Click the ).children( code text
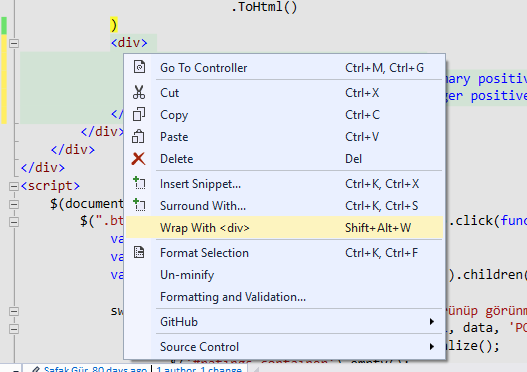Viewport: 527px width, 372px height. pyautogui.click(x=487, y=275)
